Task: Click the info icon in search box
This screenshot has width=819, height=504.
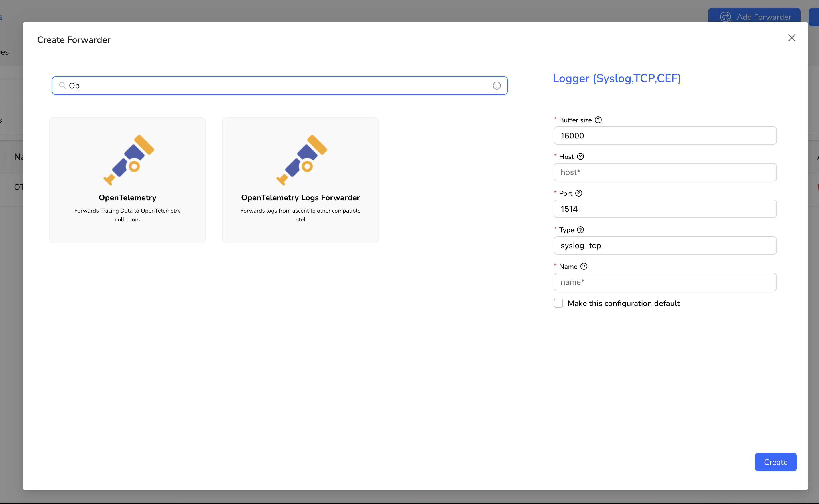Action: (x=496, y=86)
